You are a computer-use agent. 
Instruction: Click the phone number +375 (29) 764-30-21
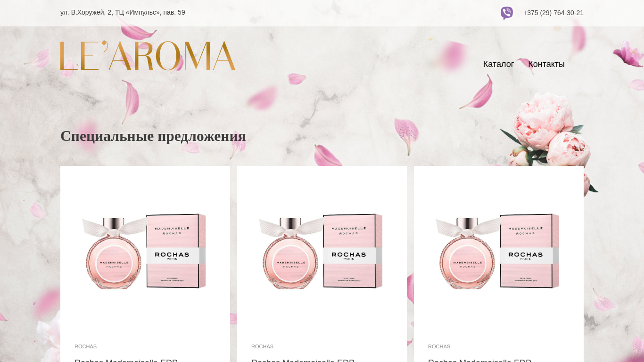click(553, 13)
